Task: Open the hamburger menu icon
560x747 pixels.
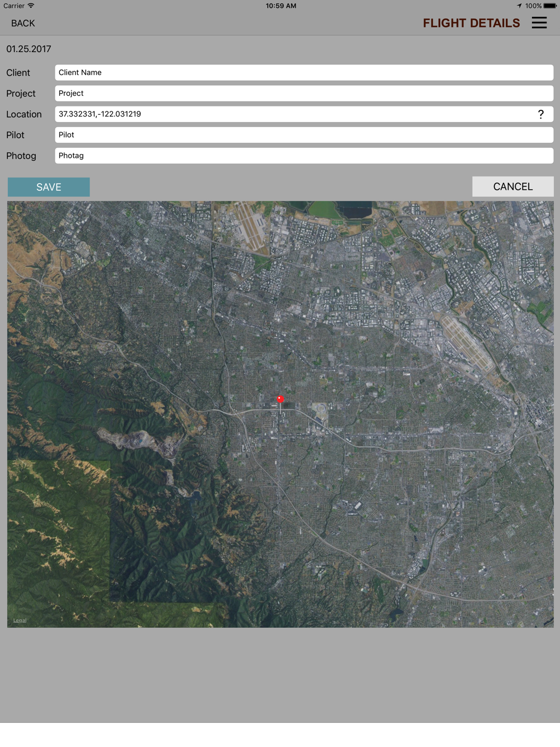Action: tap(539, 23)
